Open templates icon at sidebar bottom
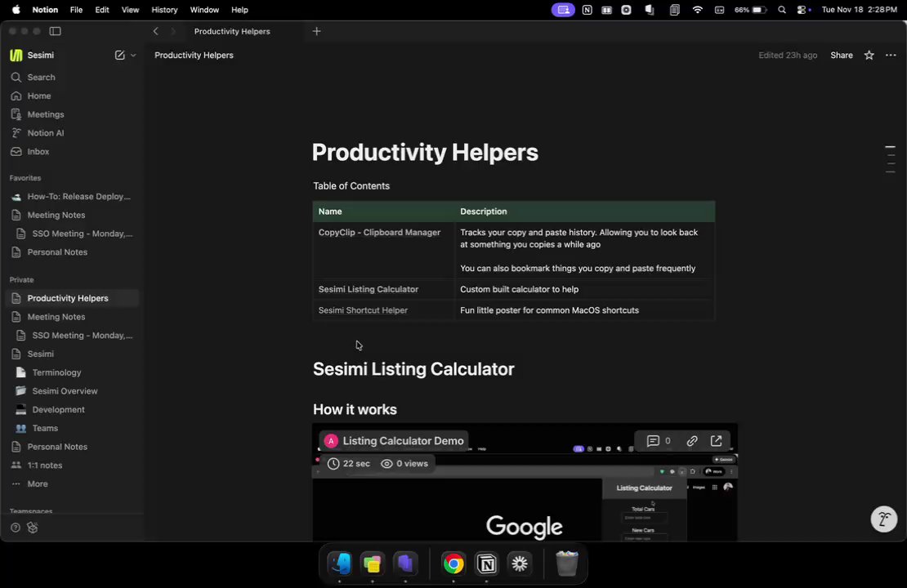 click(33, 528)
